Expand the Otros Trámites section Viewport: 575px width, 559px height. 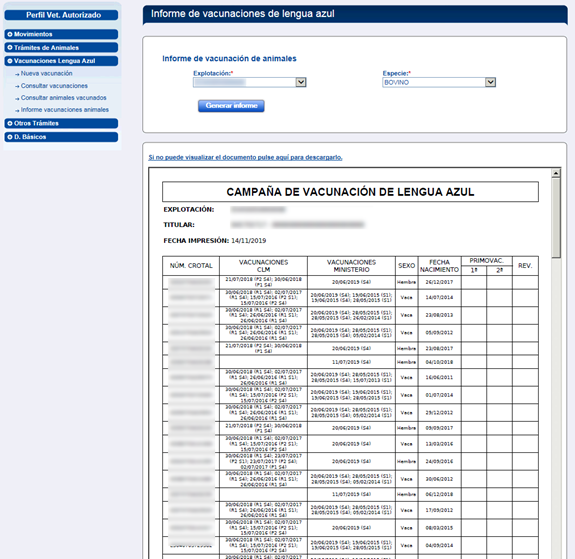tap(61, 123)
